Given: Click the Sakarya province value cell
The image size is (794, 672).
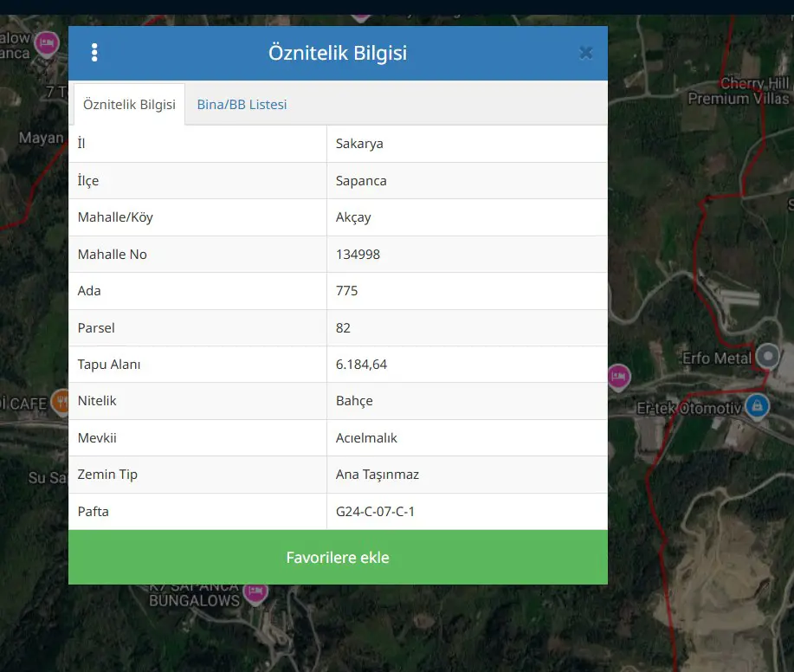Looking at the screenshot, I should tap(467, 144).
